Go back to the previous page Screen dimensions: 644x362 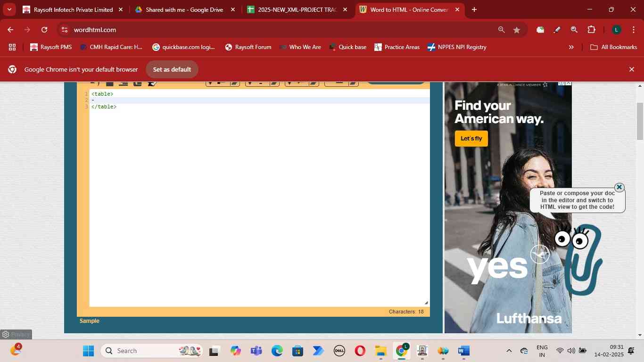tap(10, 30)
